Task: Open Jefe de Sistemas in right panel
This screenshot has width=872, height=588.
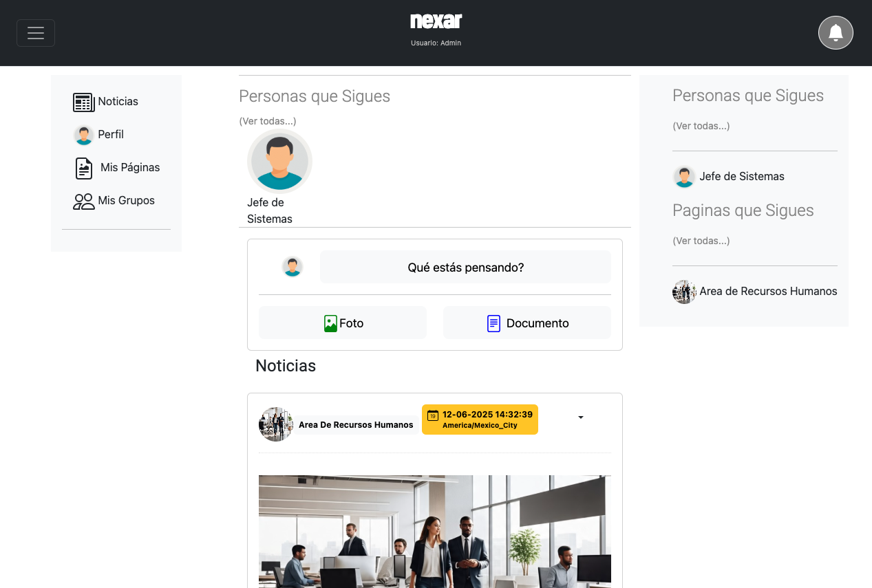Action: [x=729, y=177]
